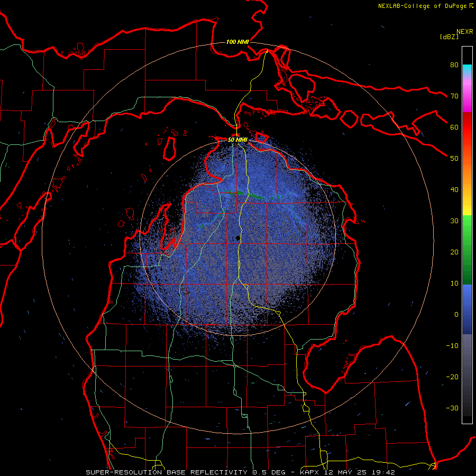Image resolution: width=476 pixels, height=476 pixels.
Task: Click the 0 dBZ scale value
Action: 456,315
